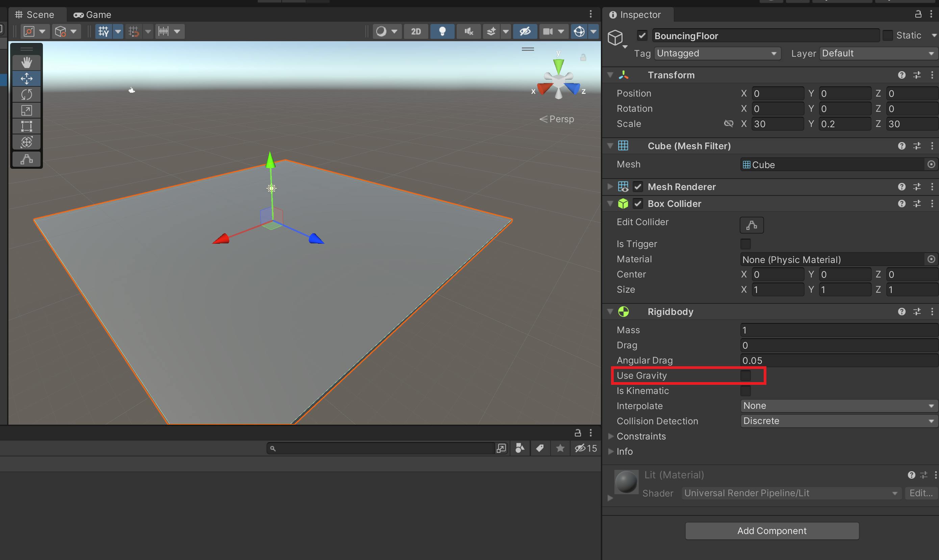Click the snap increment ruler icon
This screenshot has width=939, height=560.
pos(163,31)
